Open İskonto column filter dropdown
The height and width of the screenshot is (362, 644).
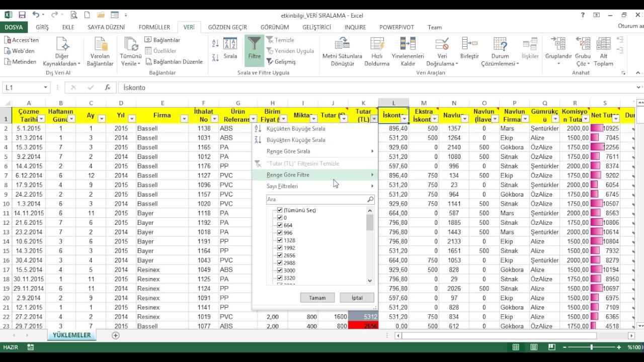pyautogui.click(x=404, y=119)
